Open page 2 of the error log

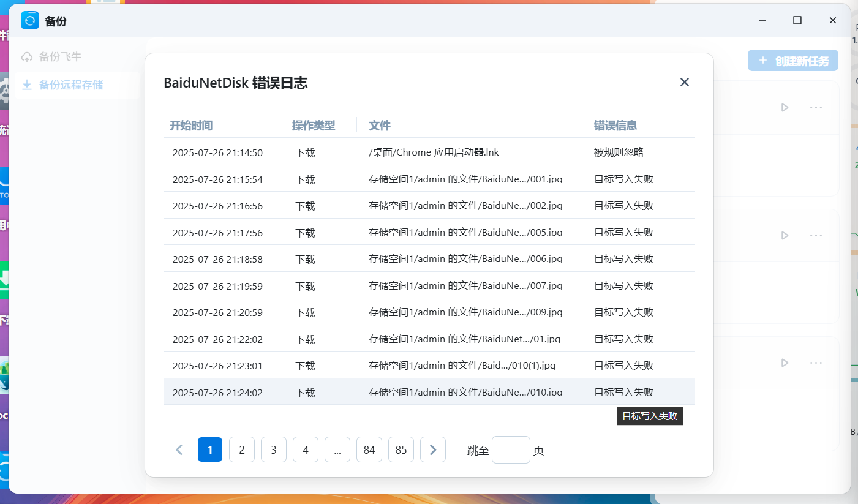click(x=242, y=450)
